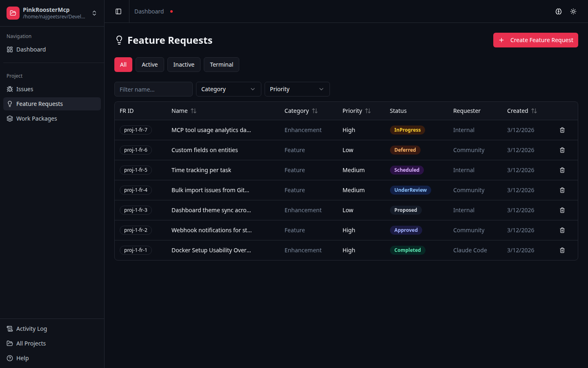
Task: Delete proj-1-fr-6 with trash icon
Action: coord(562,150)
